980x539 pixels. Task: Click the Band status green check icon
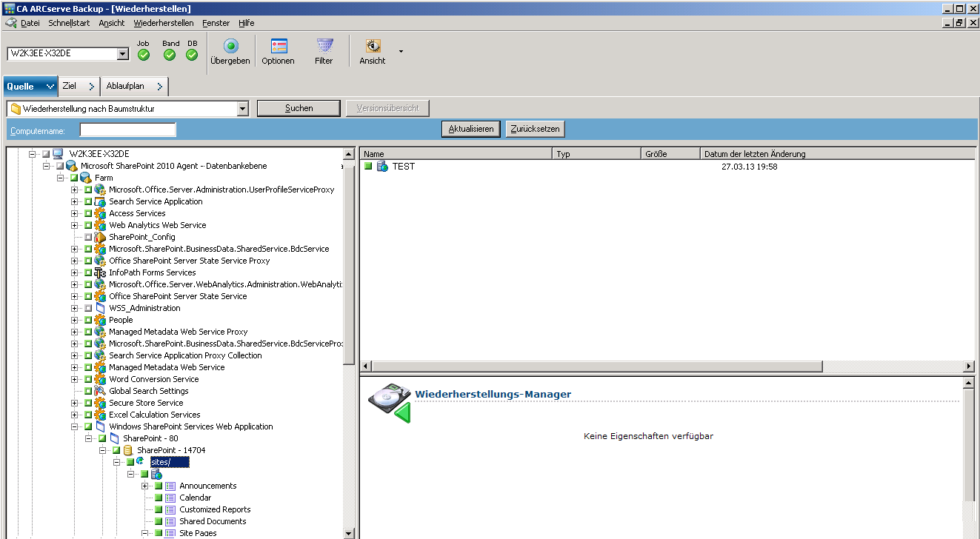pos(170,55)
